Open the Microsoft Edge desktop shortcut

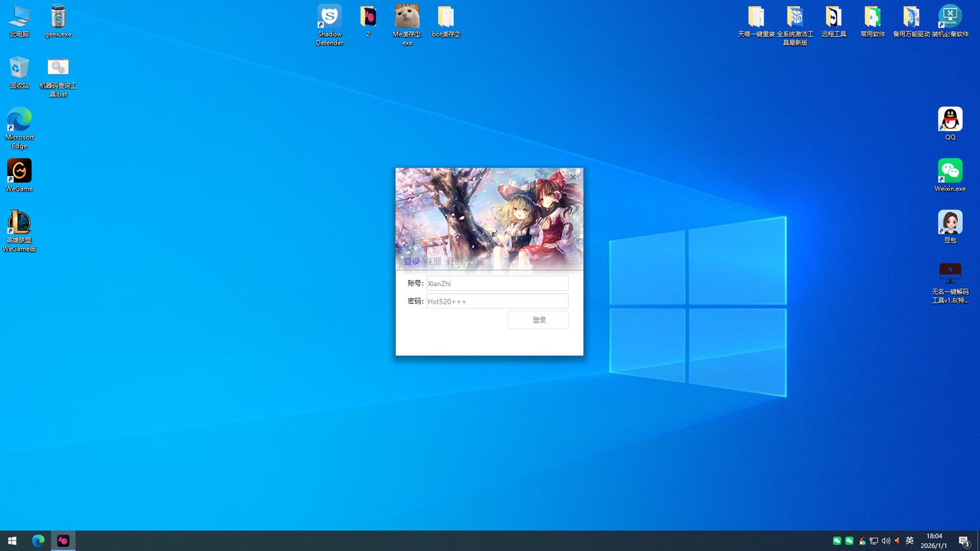click(19, 129)
